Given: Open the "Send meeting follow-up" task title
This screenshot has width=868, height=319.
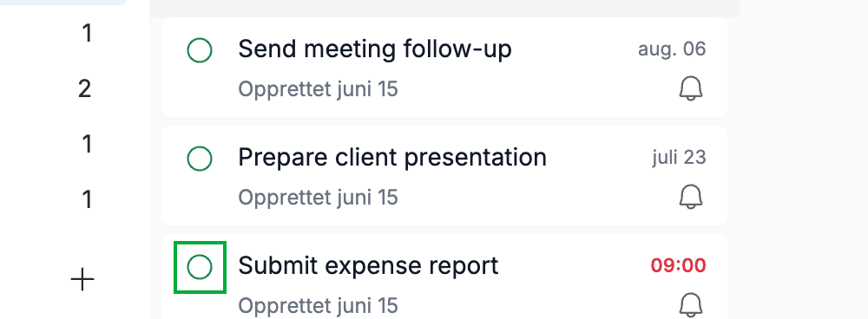Looking at the screenshot, I should [x=375, y=49].
